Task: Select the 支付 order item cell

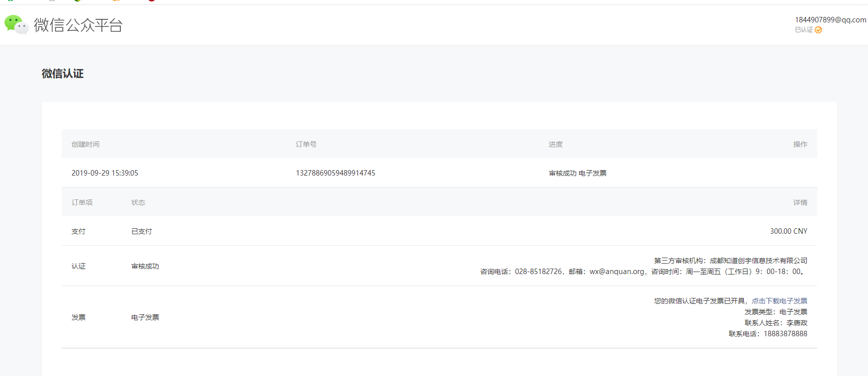Action: [79, 231]
